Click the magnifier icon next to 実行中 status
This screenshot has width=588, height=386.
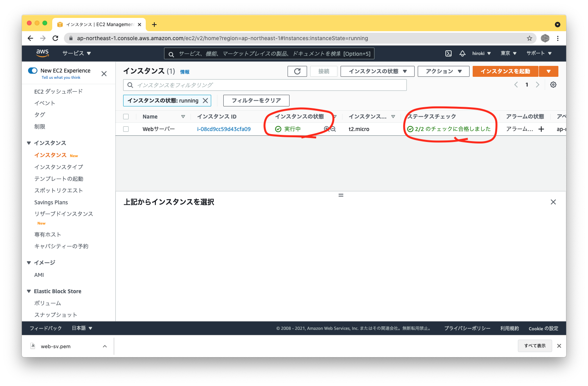click(327, 129)
